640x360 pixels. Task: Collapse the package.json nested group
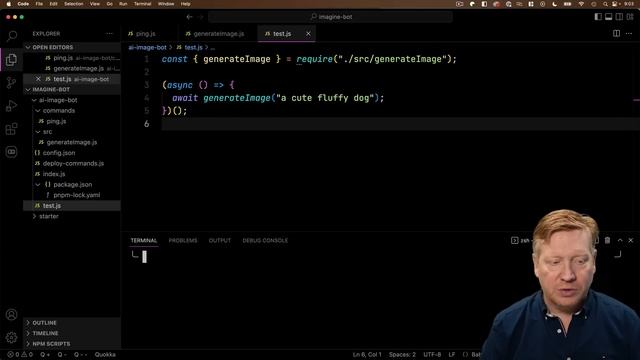(38, 184)
